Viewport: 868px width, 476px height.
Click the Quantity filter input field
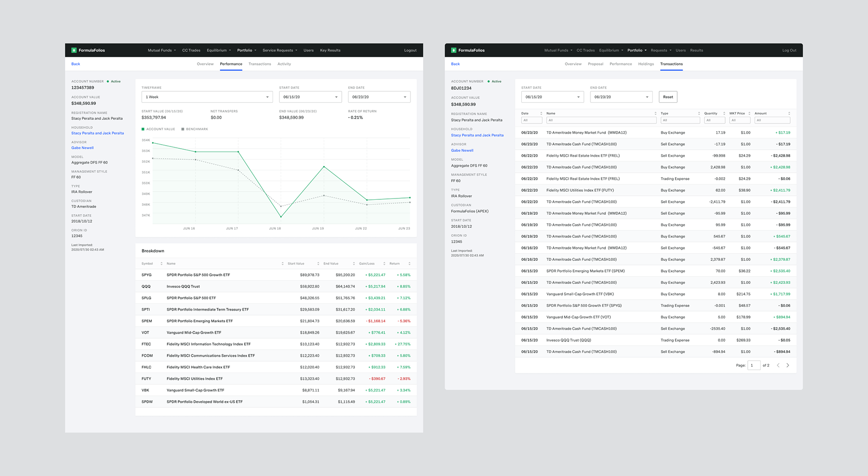715,120
